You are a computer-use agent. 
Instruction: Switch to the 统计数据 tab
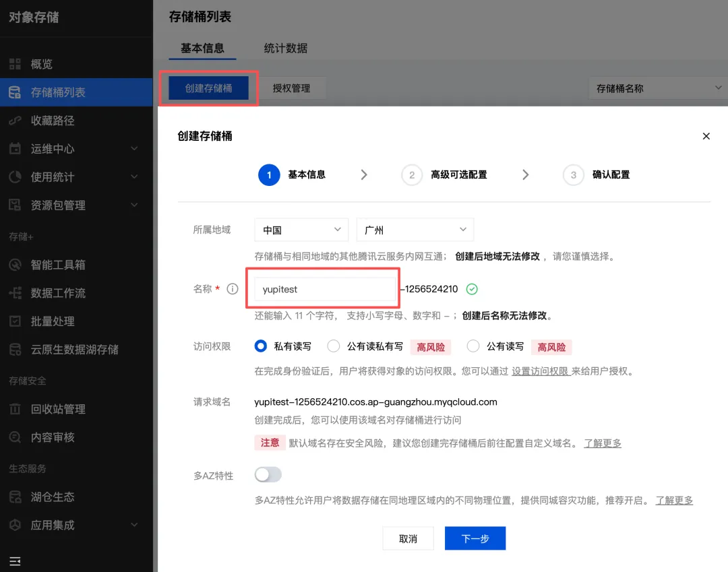285,49
